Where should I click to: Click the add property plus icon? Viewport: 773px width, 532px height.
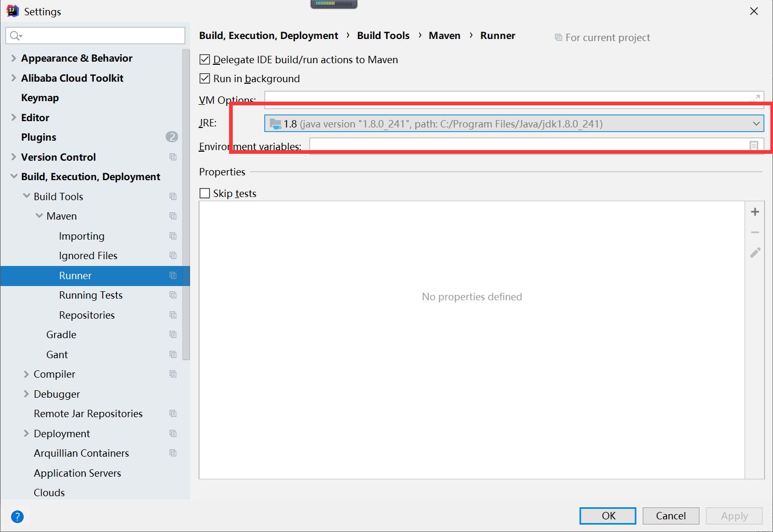755,212
